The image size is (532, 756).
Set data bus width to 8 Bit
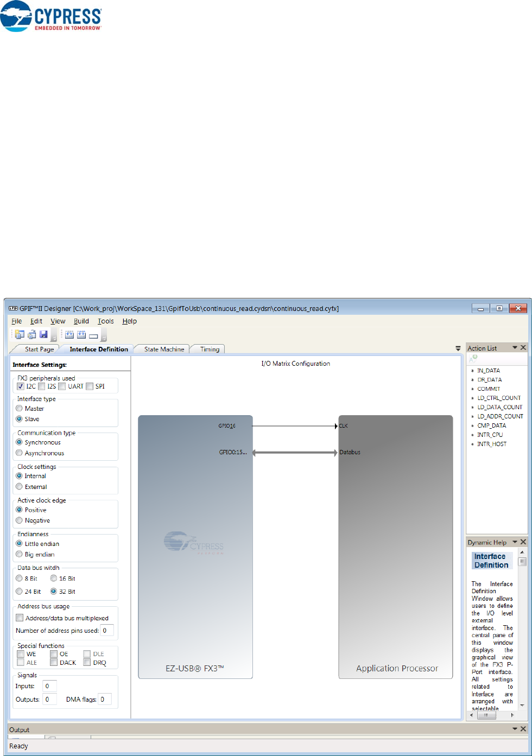(20, 579)
